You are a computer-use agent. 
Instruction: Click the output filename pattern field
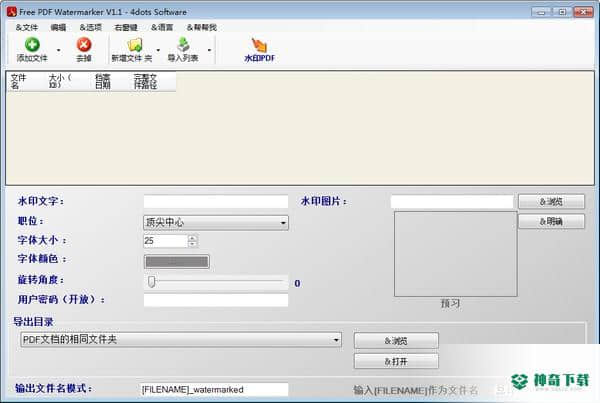coord(214,389)
